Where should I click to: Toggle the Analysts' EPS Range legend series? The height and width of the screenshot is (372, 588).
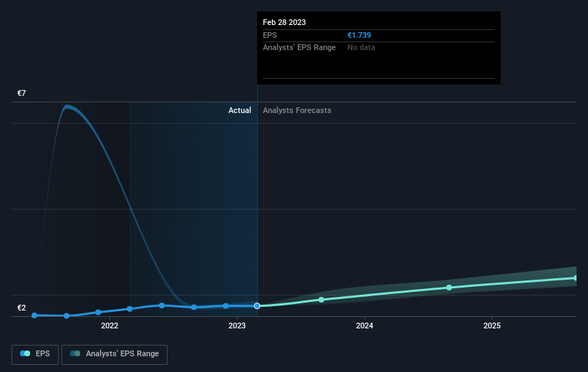(x=115, y=354)
